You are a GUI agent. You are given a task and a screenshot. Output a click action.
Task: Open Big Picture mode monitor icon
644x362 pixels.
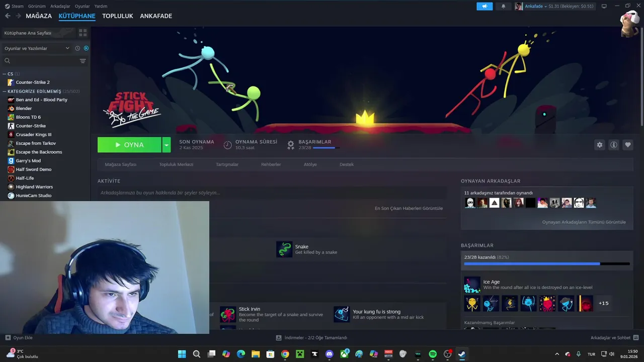(x=604, y=6)
